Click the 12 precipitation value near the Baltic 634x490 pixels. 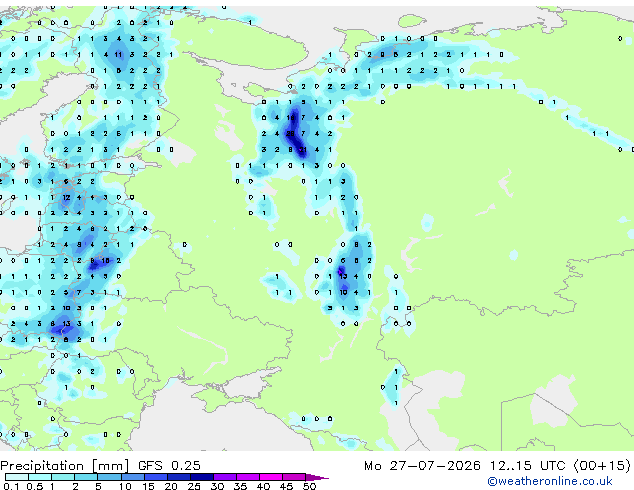pyautogui.click(x=66, y=197)
